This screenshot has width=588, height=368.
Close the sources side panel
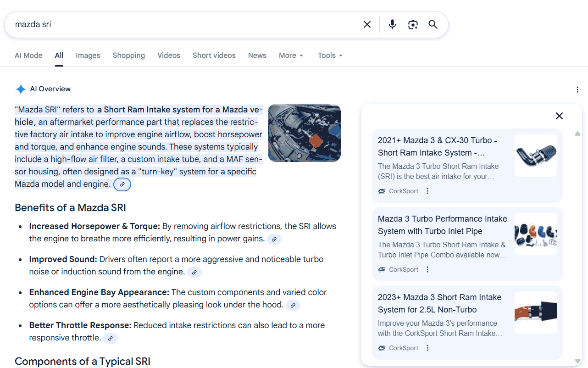559,116
